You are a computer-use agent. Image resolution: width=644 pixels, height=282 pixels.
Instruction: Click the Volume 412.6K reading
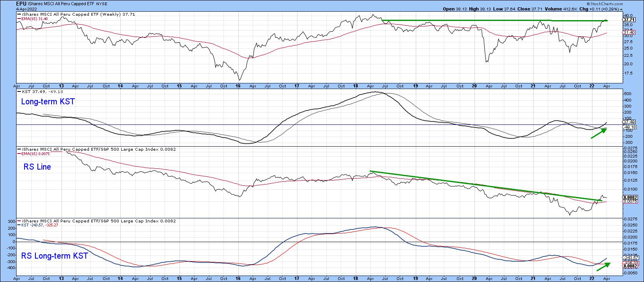point(561,8)
